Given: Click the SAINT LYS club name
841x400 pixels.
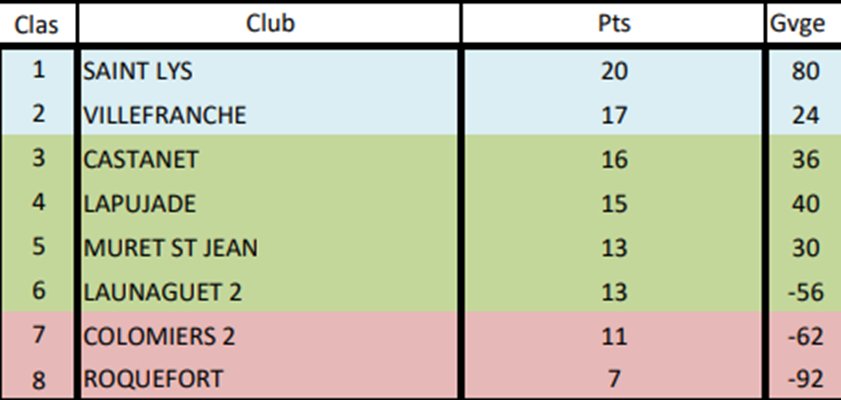Looking at the screenshot, I should [x=138, y=72].
